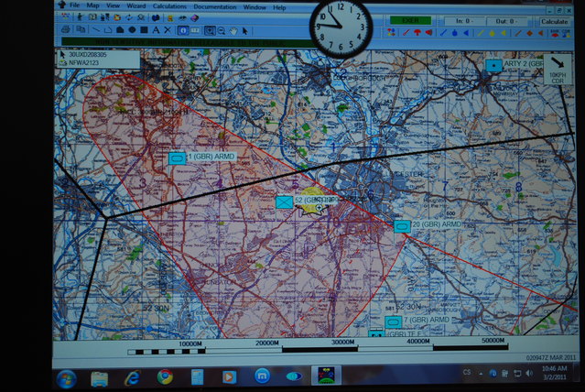Select the zoom out magnifier tool

click(x=222, y=30)
